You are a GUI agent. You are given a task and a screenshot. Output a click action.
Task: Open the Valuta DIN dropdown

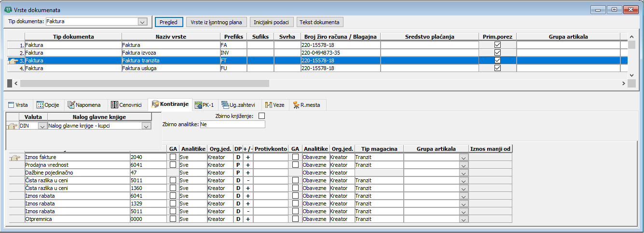tap(42, 126)
